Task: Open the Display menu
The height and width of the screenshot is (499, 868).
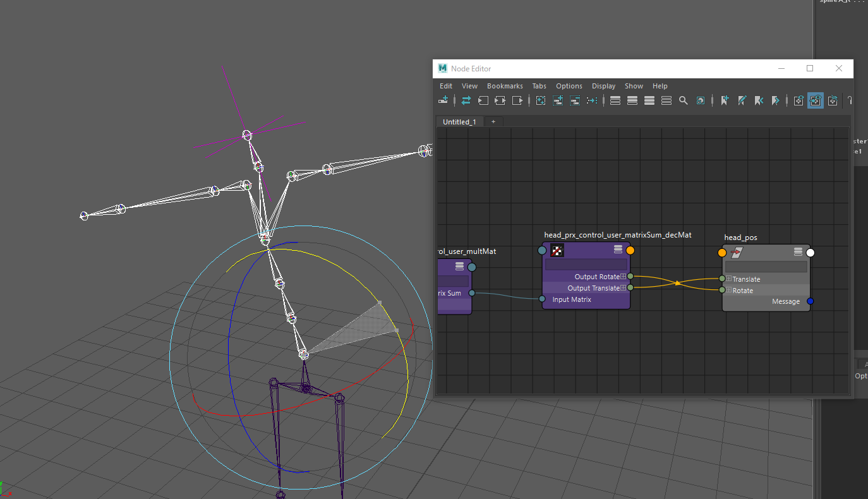Action: pos(603,86)
